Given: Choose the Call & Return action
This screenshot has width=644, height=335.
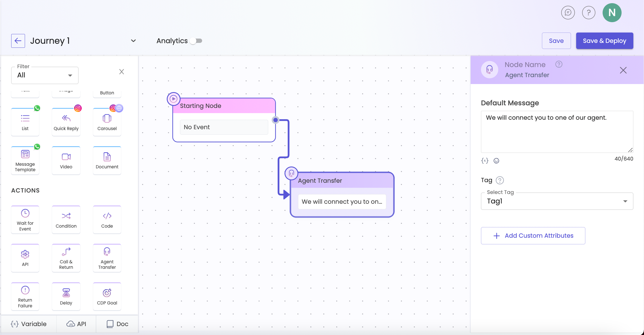Looking at the screenshot, I should [66, 258].
